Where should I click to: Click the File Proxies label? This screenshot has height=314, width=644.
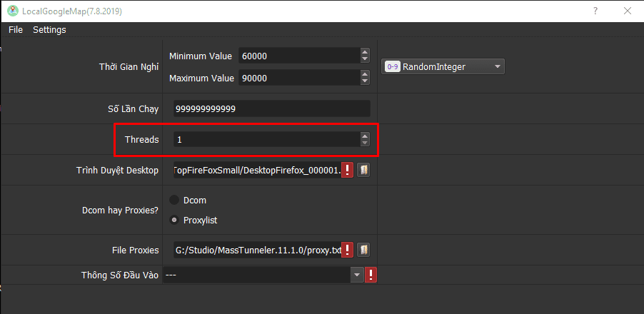pyautogui.click(x=135, y=250)
